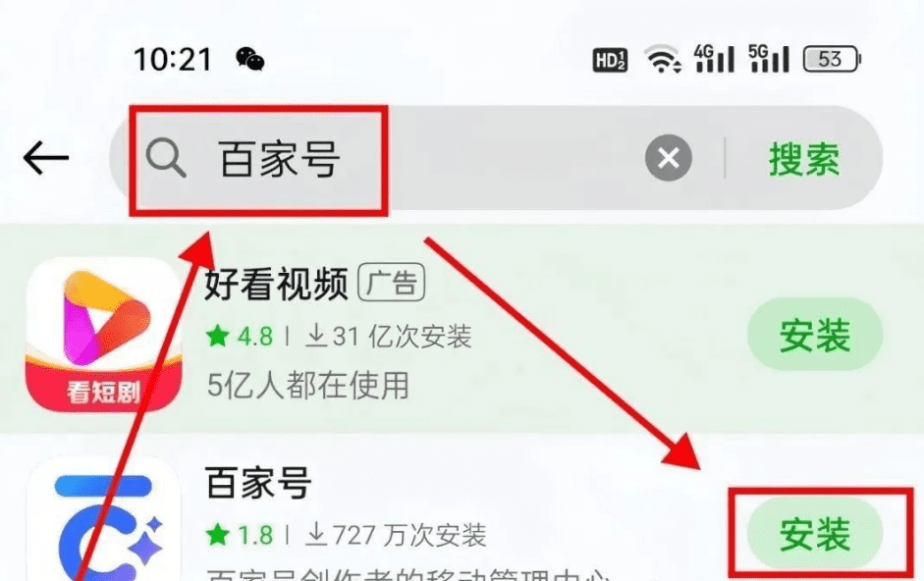924x581 pixels.
Task: Install the 好看视频 app
Action: pos(815,334)
